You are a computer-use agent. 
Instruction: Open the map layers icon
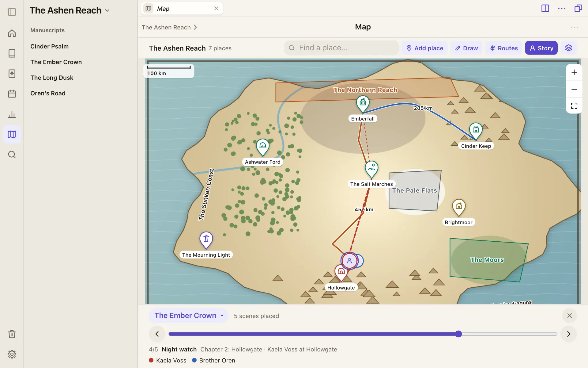coord(569,48)
